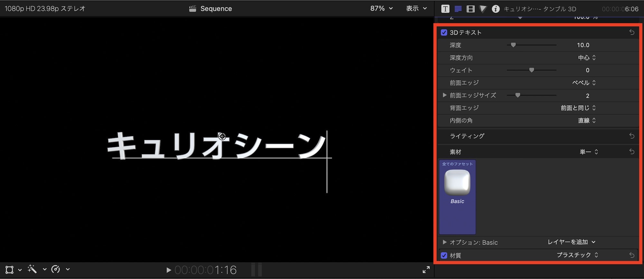Open the enhancement wand chevron menu
644x279 pixels.
44,269
